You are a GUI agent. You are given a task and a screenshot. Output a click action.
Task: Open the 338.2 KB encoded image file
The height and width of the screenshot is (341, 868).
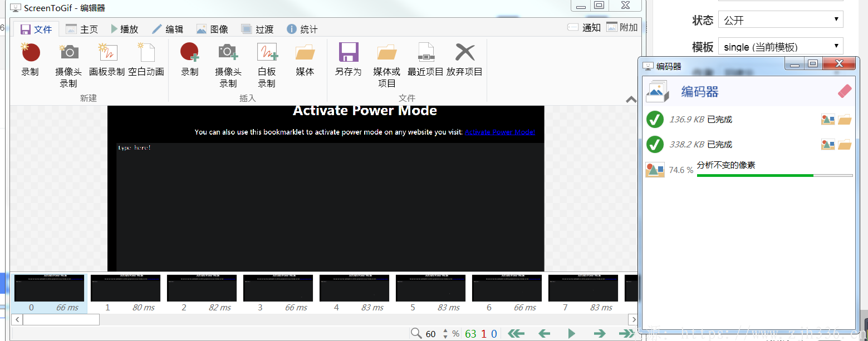coord(828,144)
